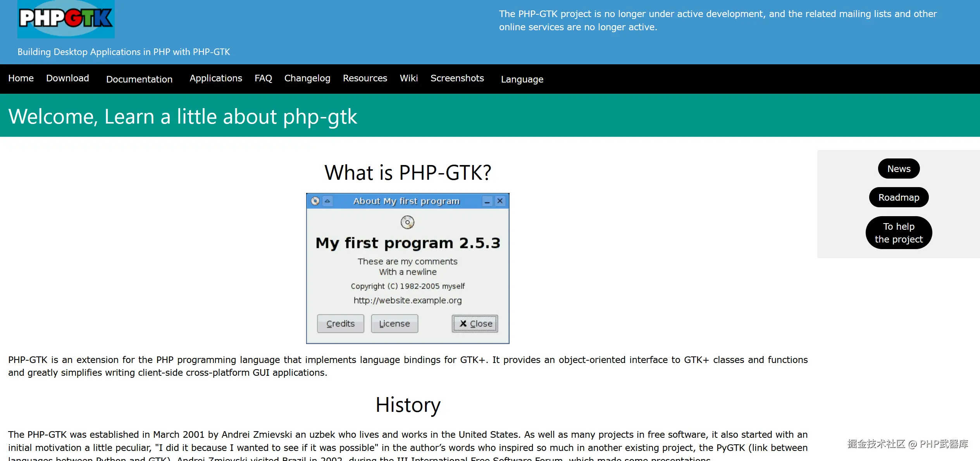The height and width of the screenshot is (461, 980).
Task: Open the Documentation dropdown menu
Action: tap(139, 79)
